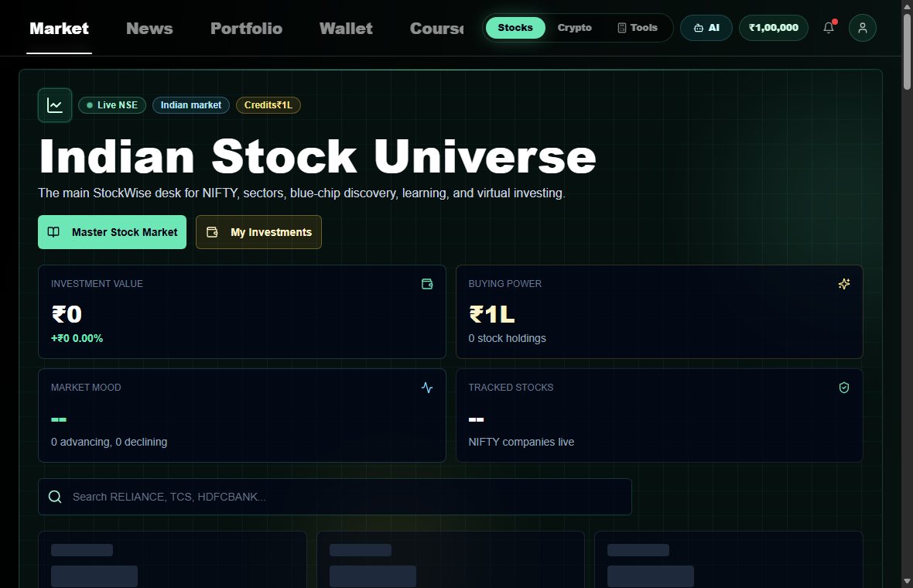
Task: Open the AI assistant button
Action: pyautogui.click(x=706, y=28)
